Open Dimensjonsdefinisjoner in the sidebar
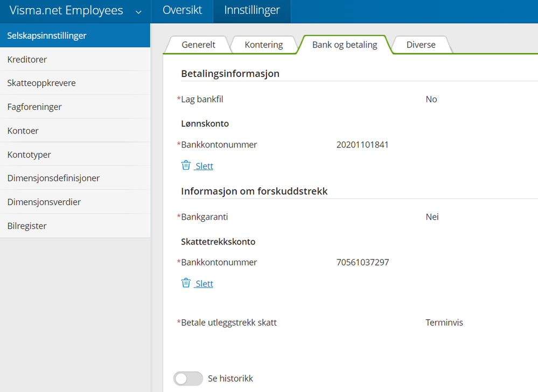The width and height of the screenshot is (538, 392). [x=53, y=178]
